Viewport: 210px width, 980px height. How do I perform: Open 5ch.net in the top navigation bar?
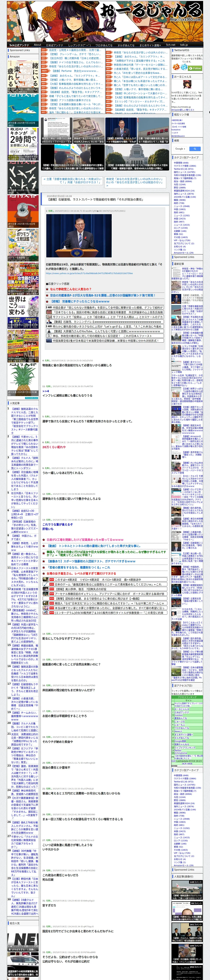pos(170,45)
